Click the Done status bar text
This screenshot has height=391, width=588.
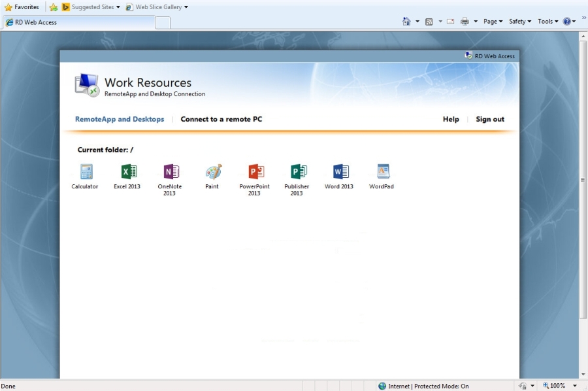[8, 386]
